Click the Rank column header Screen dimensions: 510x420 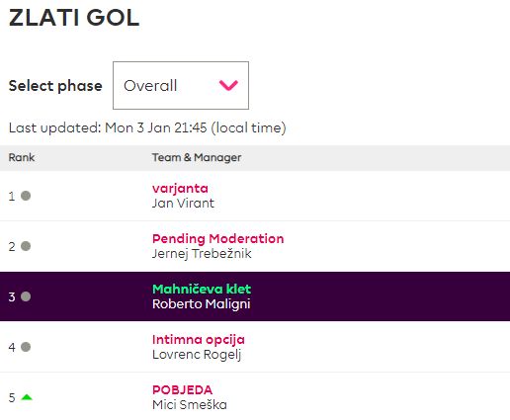22,157
